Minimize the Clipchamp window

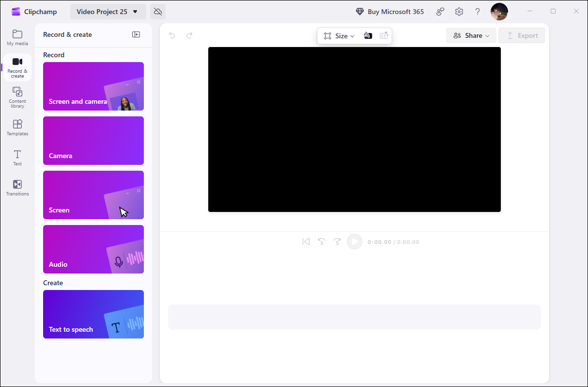[x=530, y=11]
